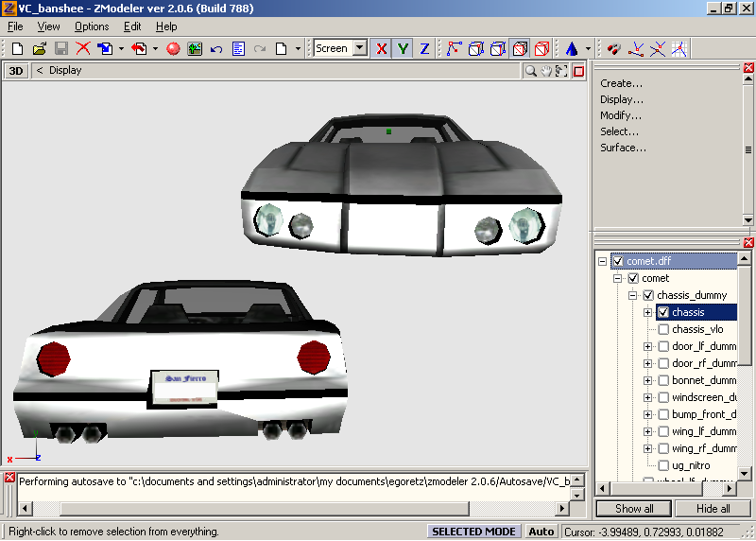Click the Auto status bar button
The image size is (756, 541).
[x=541, y=532]
